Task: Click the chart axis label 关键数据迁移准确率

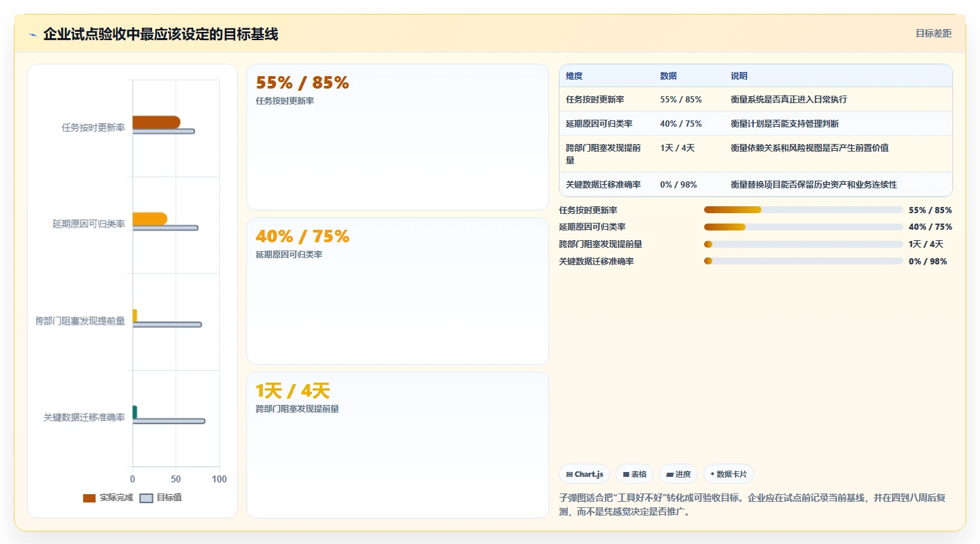Action: (84, 417)
